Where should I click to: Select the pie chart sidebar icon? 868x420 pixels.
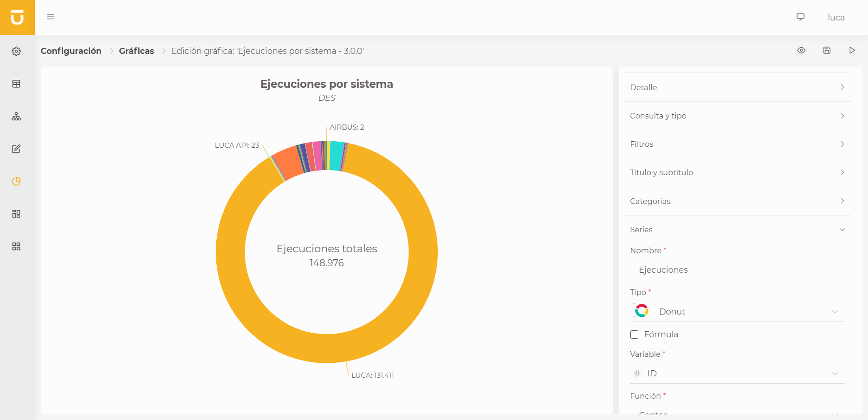[16, 181]
